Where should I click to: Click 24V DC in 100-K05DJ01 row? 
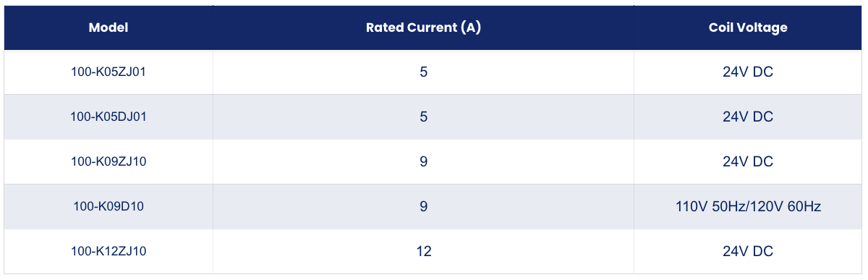point(748,117)
